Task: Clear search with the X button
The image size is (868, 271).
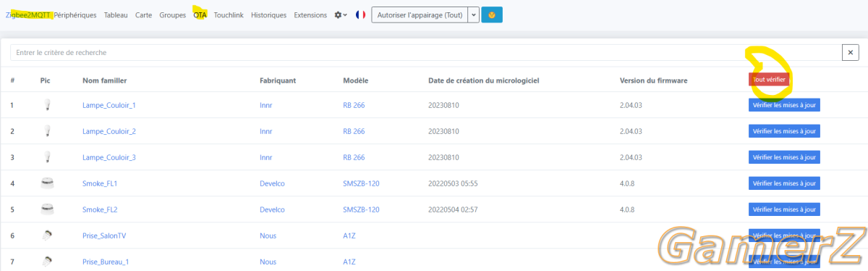Action: point(850,53)
